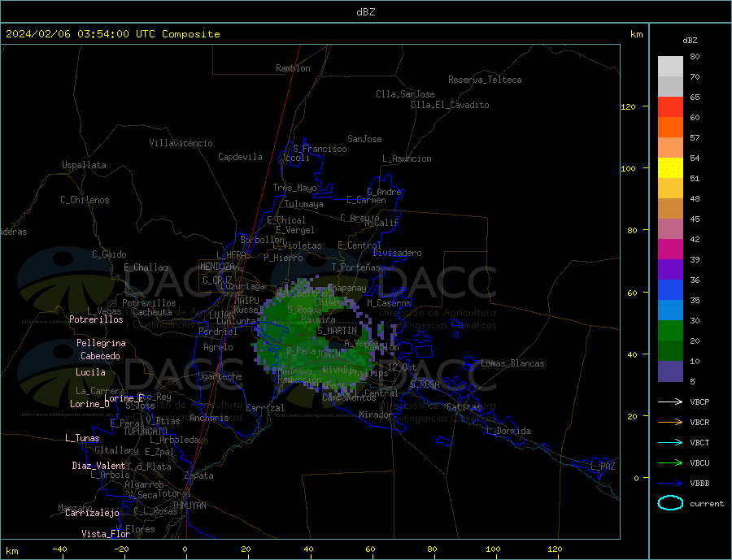Click the 'Zapata' label on map
This screenshot has height=560, width=732.
[199, 475]
